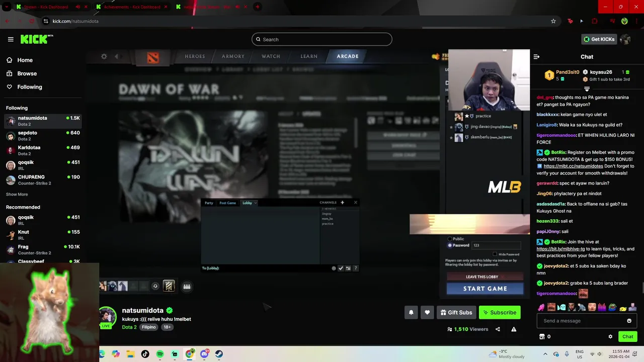Open Frag channel under Recommended
Image resolution: width=644 pixels, height=362 pixels.
point(43,249)
